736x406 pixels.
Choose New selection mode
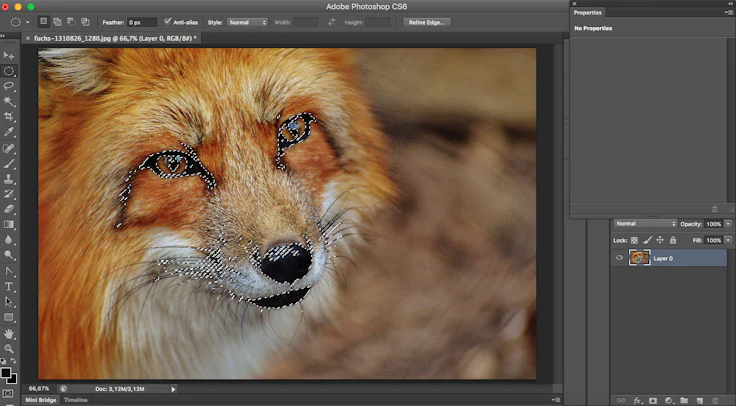(x=43, y=22)
